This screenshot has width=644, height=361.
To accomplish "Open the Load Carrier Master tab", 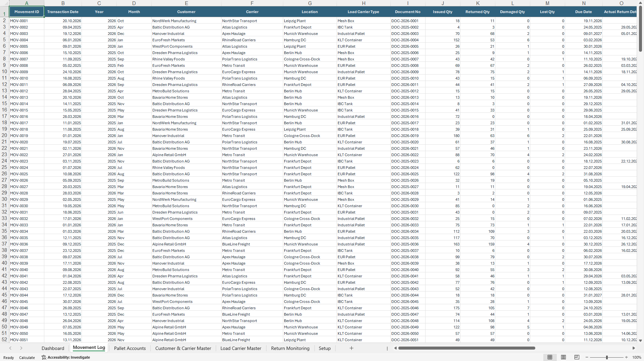I will tap(241, 348).
